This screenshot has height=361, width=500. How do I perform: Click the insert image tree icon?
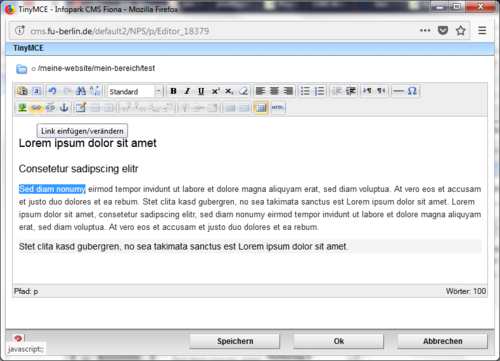click(x=22, y=108)
